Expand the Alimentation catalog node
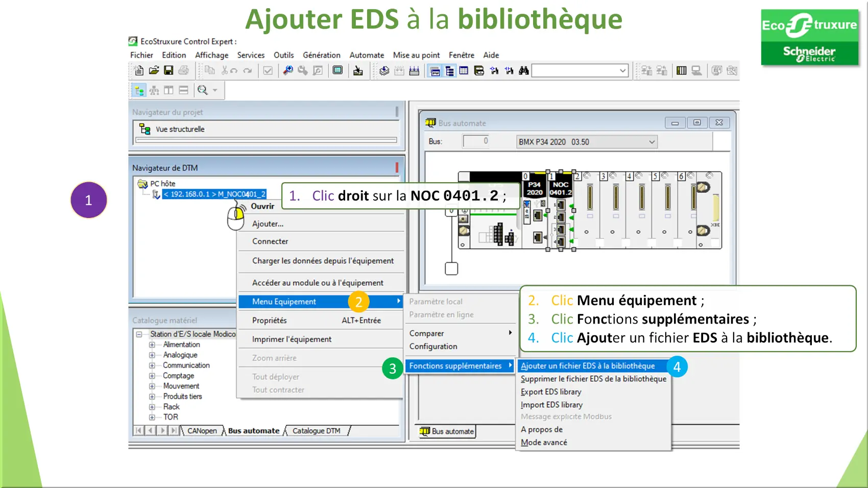Image resolution: width=868 pixels, height=488 pixels. click(152, 345)
